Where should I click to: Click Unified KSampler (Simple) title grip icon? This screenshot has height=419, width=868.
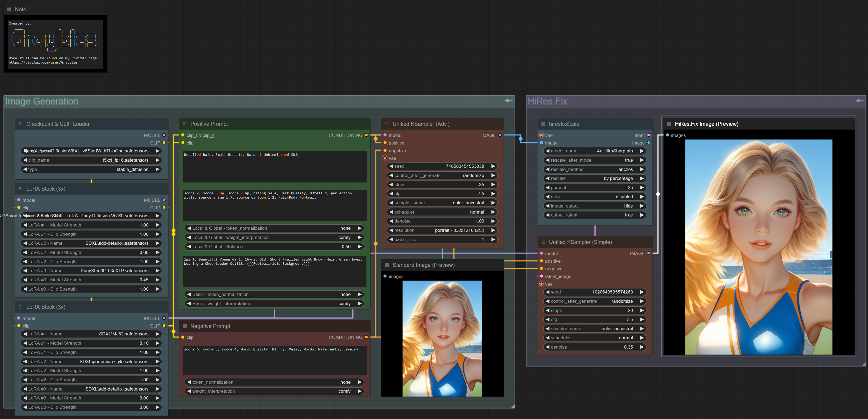point(543,242)
